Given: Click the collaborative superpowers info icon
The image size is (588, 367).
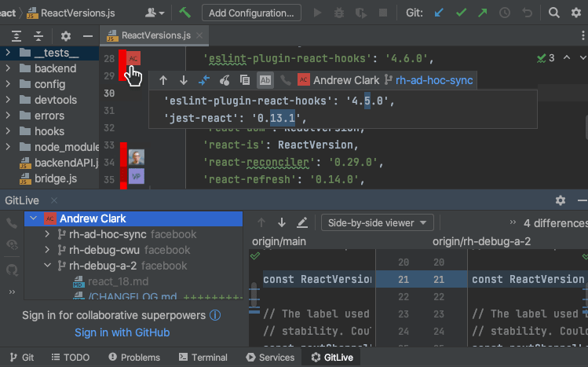Looking at the screenshot, I should click(215, 315).
